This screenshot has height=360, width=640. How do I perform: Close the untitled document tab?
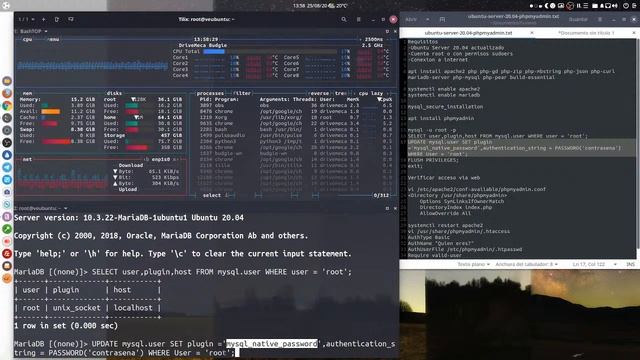633,33
